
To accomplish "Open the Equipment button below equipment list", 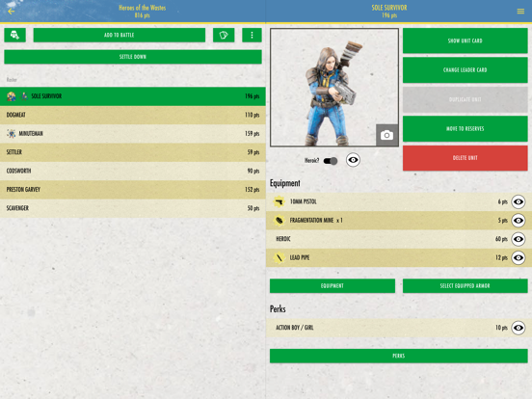I will click(332, 285).
